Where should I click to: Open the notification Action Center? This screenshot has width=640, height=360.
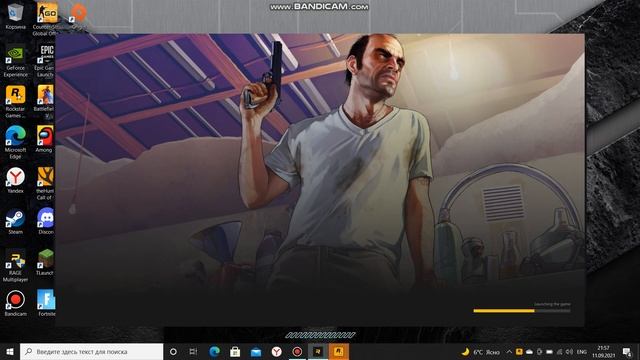point(627,352)
